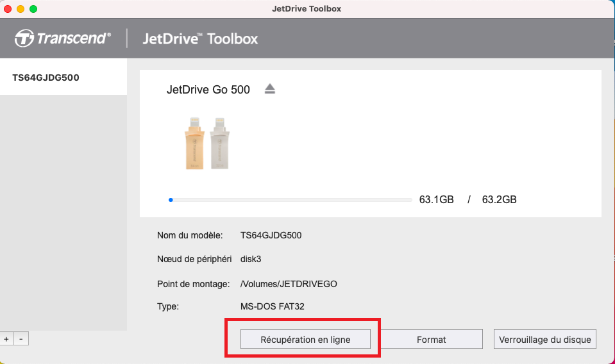Click the 63.1GB free space label
The width and height of the screenshot is (615, 364).
[x=436, y=199]
